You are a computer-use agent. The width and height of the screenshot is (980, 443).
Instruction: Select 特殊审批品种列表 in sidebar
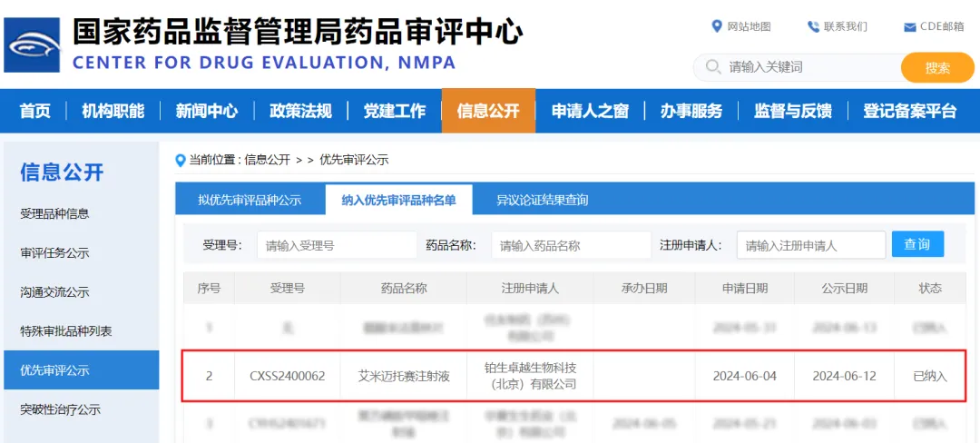coord(66,331)
